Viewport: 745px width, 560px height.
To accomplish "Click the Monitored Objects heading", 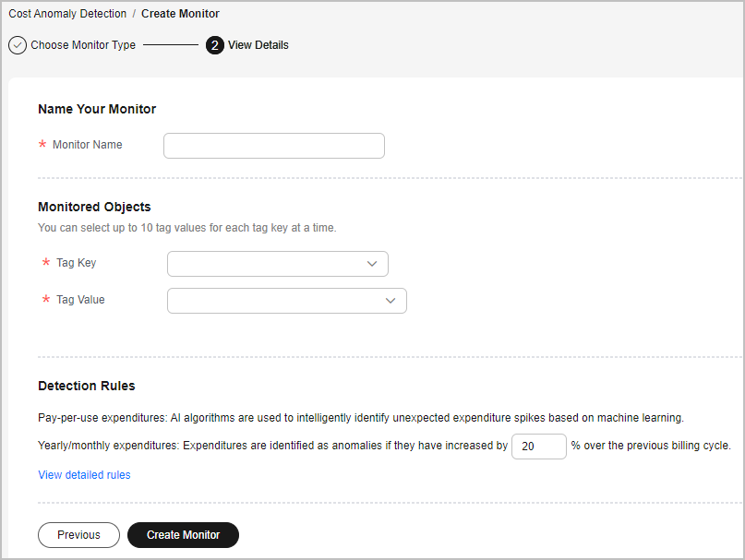I will tap(94, 207).
